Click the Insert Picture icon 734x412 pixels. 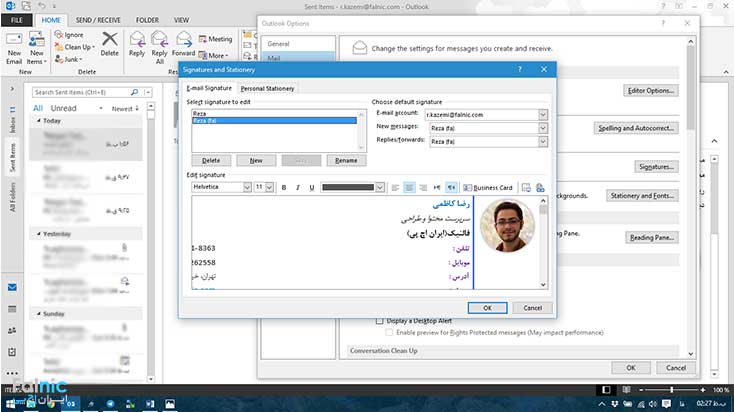(x=526, y=187)
